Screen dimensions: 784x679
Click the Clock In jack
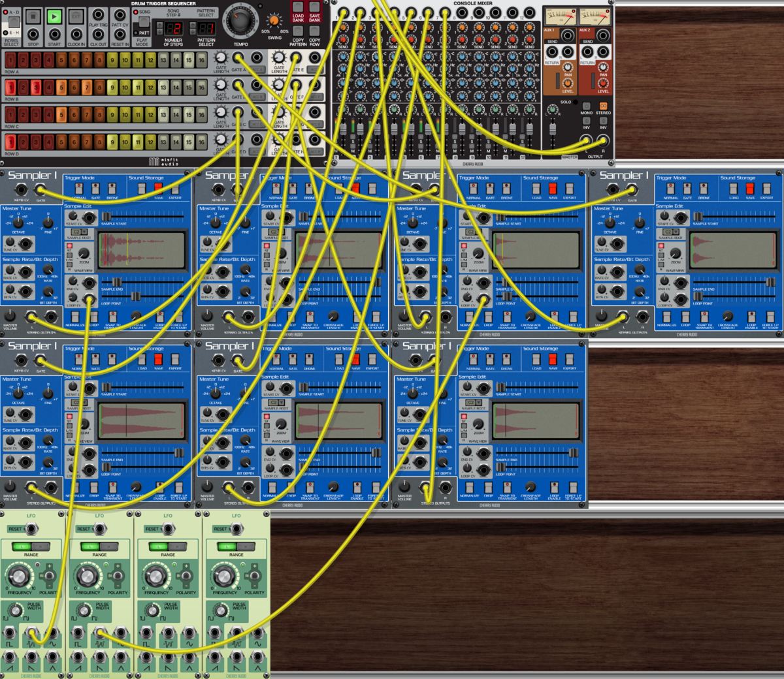[76, 34]
